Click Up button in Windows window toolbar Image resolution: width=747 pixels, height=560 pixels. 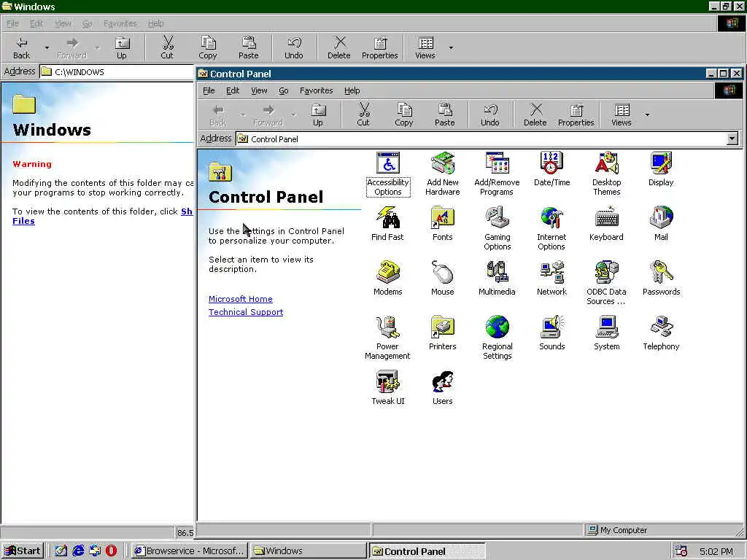click(122, 48)
